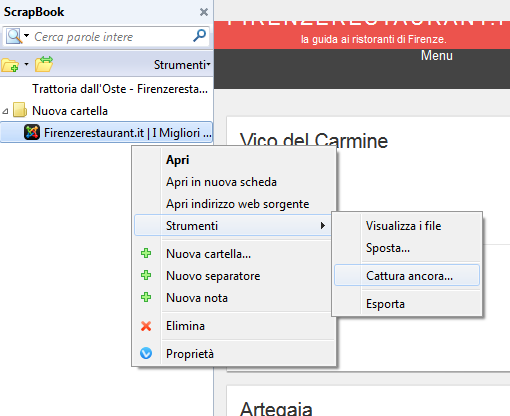Click Nuovo separatore menu entry
This screenshot has height=416, width=510.
tap(213, 276)
